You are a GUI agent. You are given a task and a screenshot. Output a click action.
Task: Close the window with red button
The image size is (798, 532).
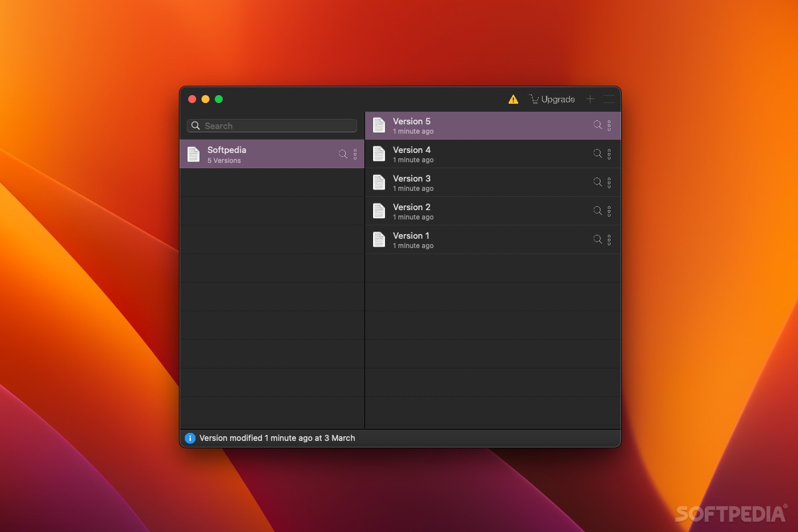pyautogui.click(x=192, y=99)
